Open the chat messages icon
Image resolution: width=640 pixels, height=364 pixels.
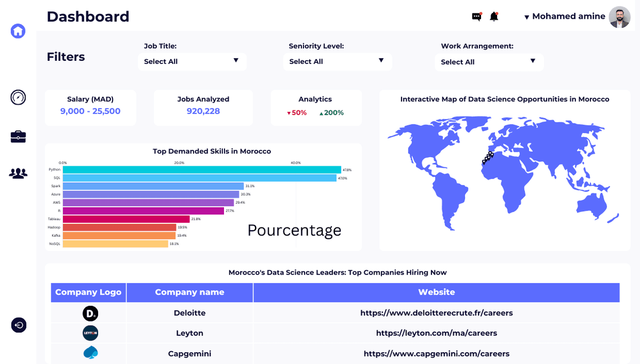(477, 17)
